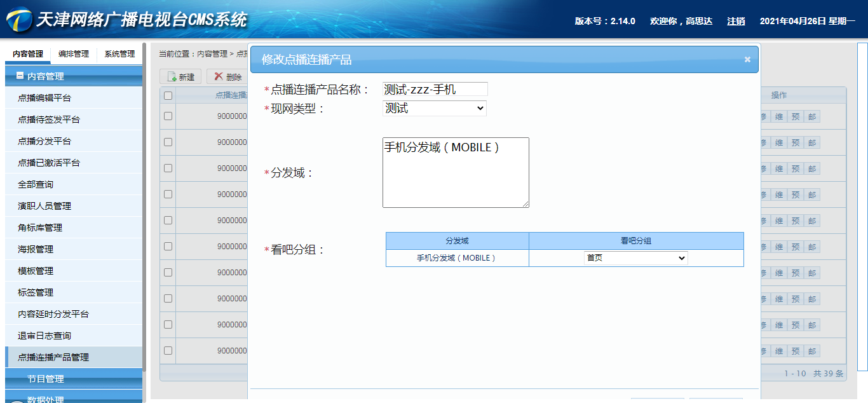Open 点播待签发平台 in sidebar
868x403 pixels.
pyautogui.click(x=74, y=120)
